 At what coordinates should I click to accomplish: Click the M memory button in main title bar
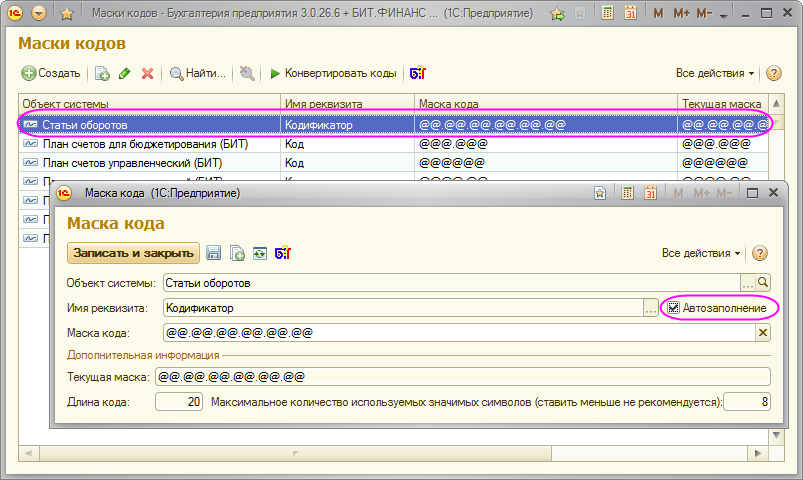(x=658, y=14)
